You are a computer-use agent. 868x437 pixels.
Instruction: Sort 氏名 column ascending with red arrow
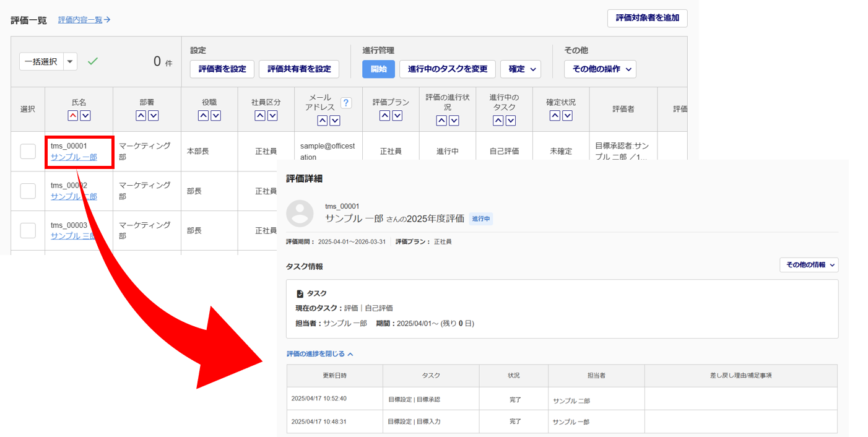pos(73,116)
